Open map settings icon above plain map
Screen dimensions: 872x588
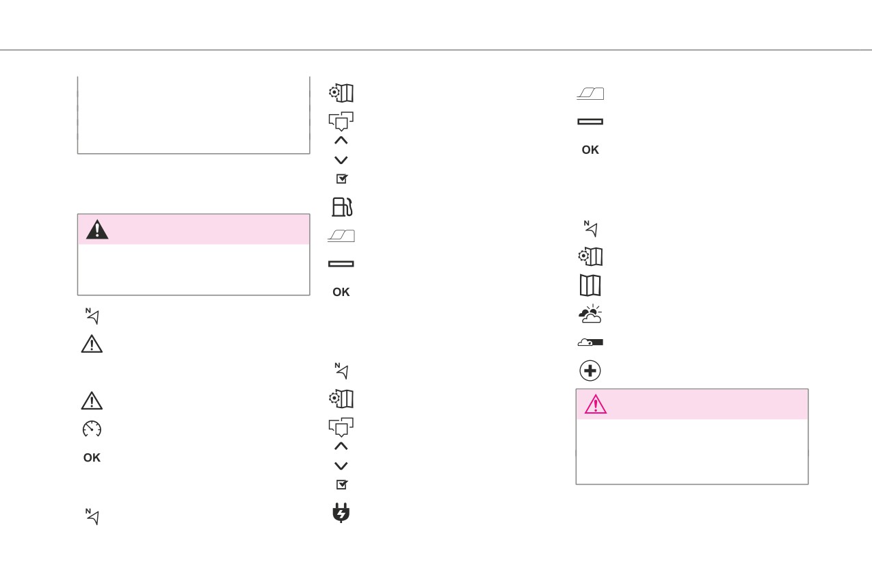pyautogui.click(x=590, y=257)
